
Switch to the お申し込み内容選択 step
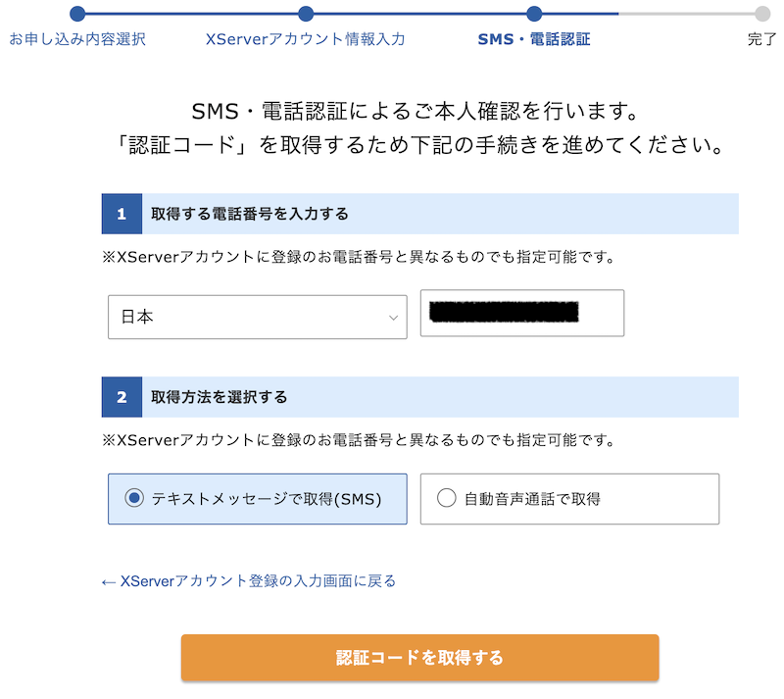click(77, 39)
